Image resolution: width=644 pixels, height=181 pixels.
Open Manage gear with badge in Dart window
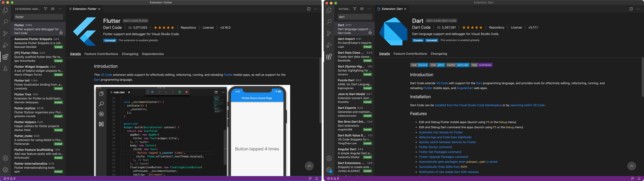point(329,170)
